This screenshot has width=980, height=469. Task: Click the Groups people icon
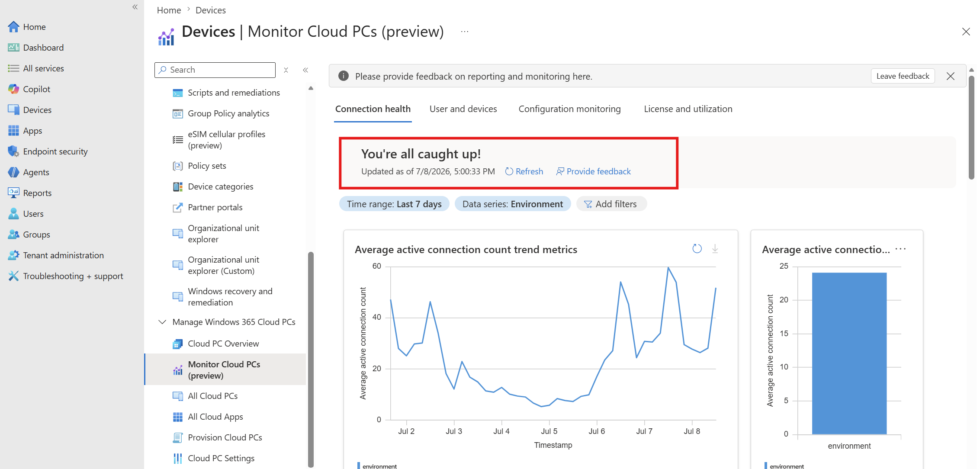[13, 234]
